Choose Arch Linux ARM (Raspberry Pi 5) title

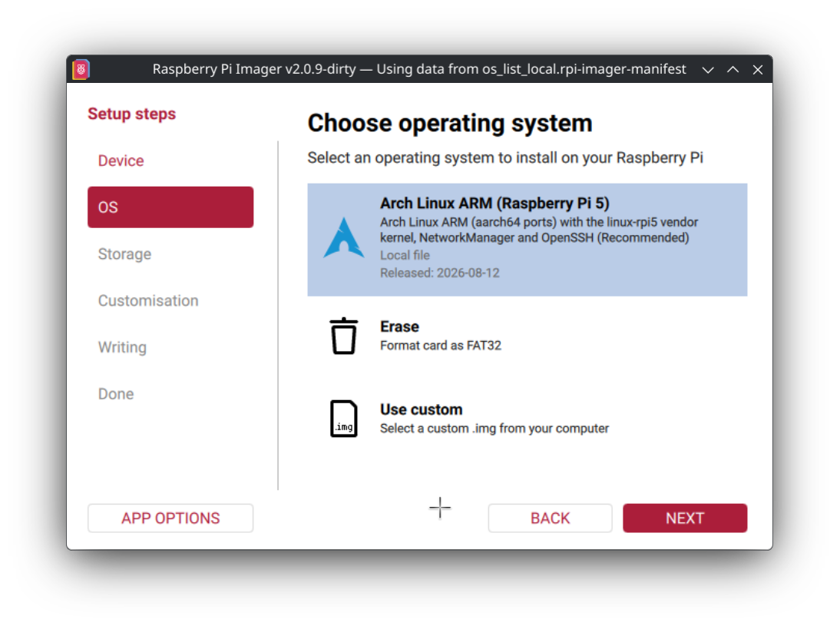494,204
